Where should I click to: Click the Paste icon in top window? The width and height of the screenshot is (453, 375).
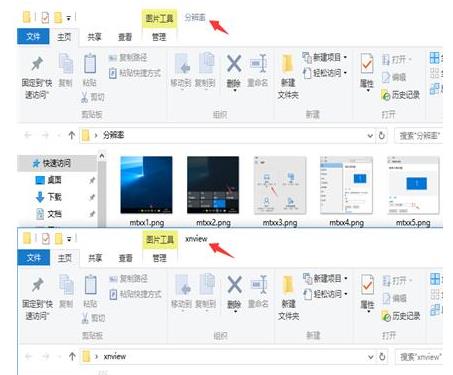[90, 63]
